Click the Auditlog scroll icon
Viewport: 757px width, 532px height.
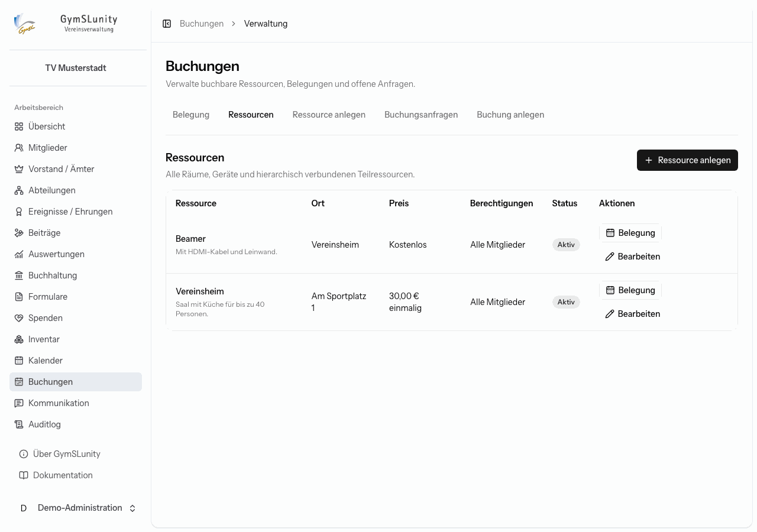coord(19,424)
